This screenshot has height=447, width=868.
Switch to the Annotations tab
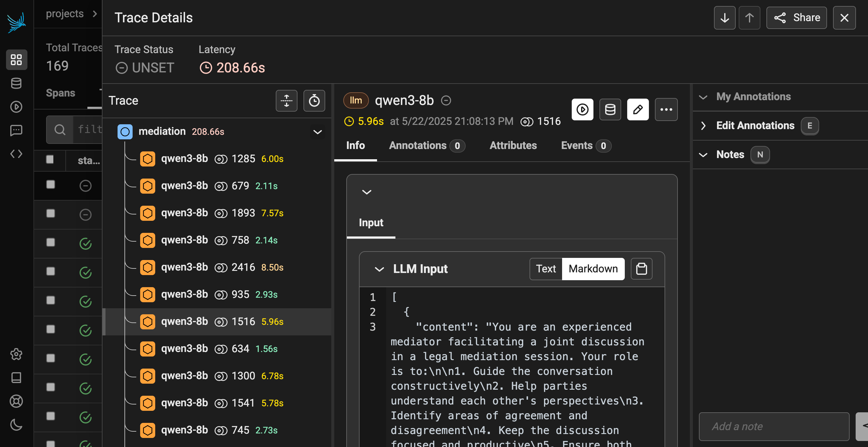coord(427,146)
